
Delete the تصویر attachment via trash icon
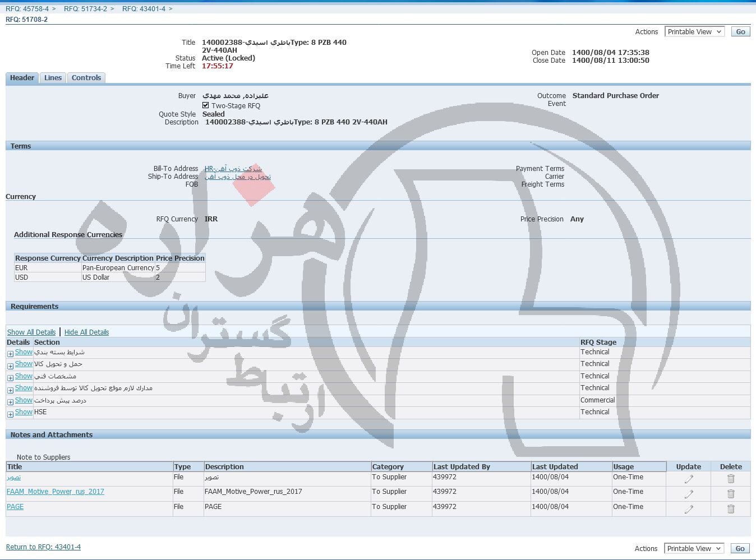click(x=731, y=479)
